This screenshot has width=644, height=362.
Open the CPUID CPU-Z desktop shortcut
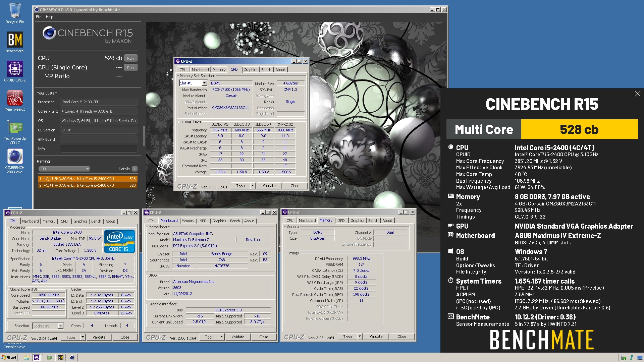(x=15, y=71)
